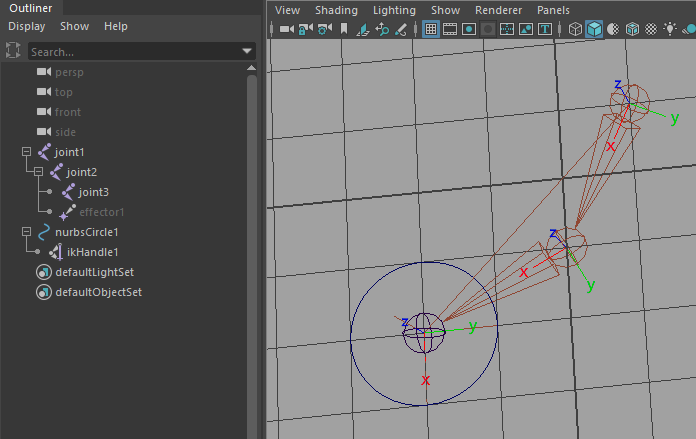
Task: Click the 2D Pan/Zoom icon
Action: 382,29
